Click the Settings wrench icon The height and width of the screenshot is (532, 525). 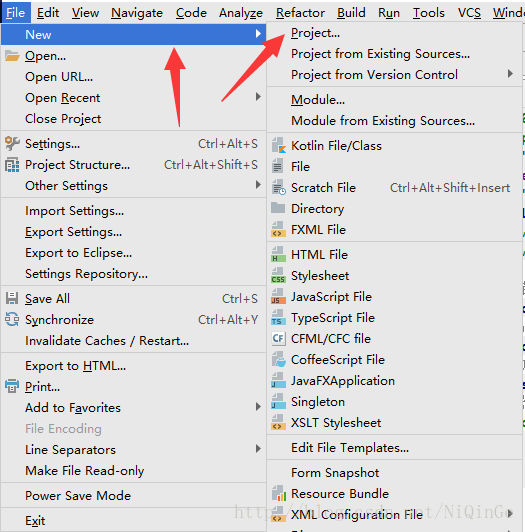coord(12,144)
